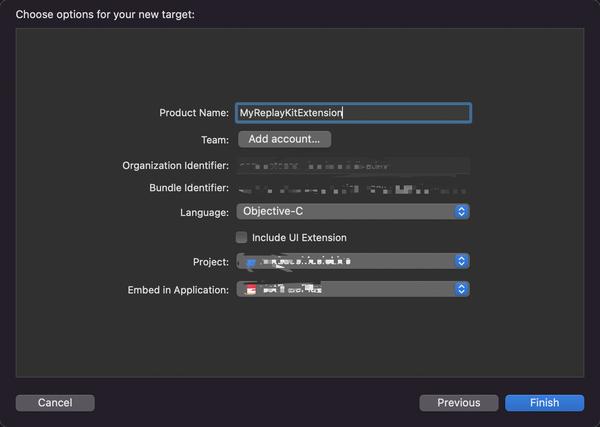Click Finish to create the target
This screenshot has height=427, width=600.
545,403
